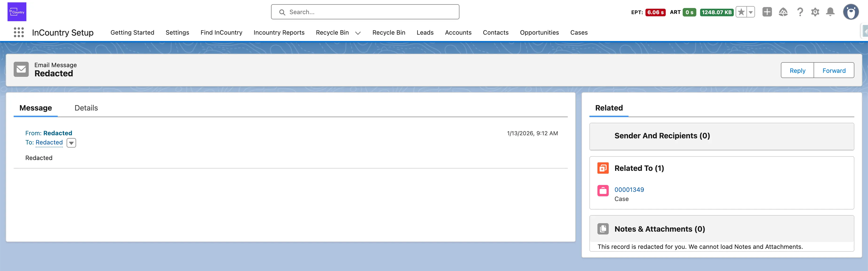This screenshot has height=271, width=868.
Task: Click the Reply button
Action: coord(797,70)
